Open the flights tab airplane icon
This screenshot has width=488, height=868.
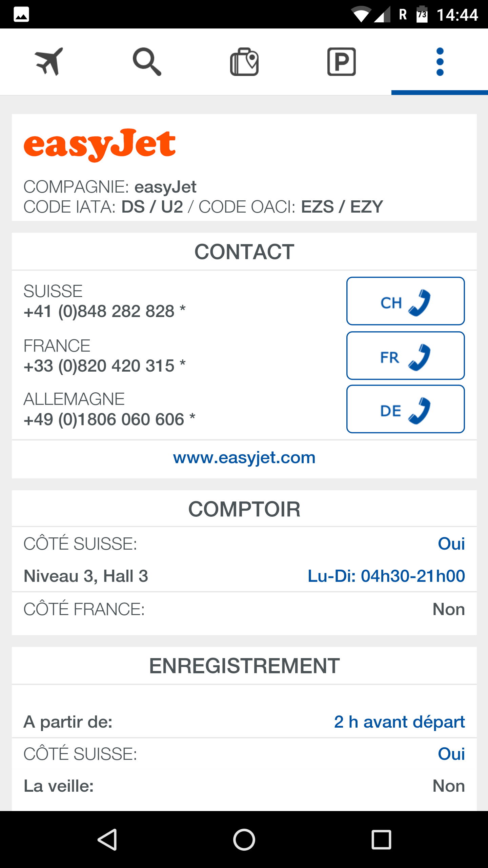click(x=49, y=61)
